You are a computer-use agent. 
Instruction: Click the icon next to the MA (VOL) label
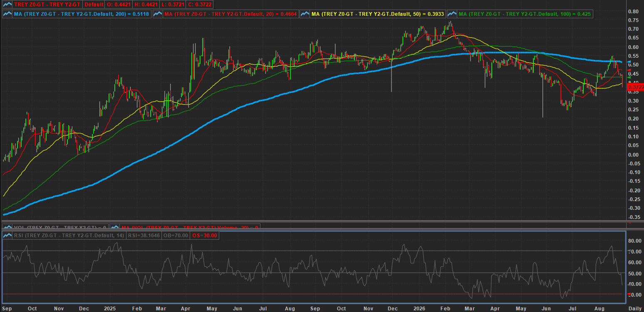[x=115, y=227]
